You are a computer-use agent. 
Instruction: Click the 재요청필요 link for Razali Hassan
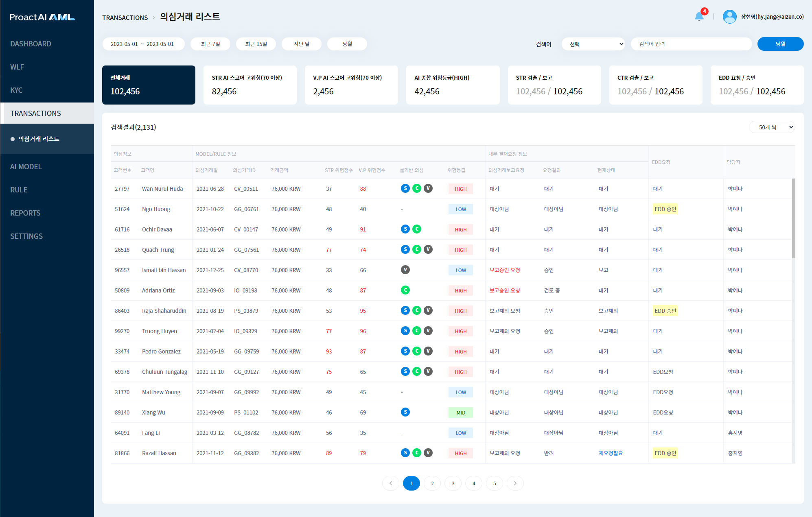point(610,453)
